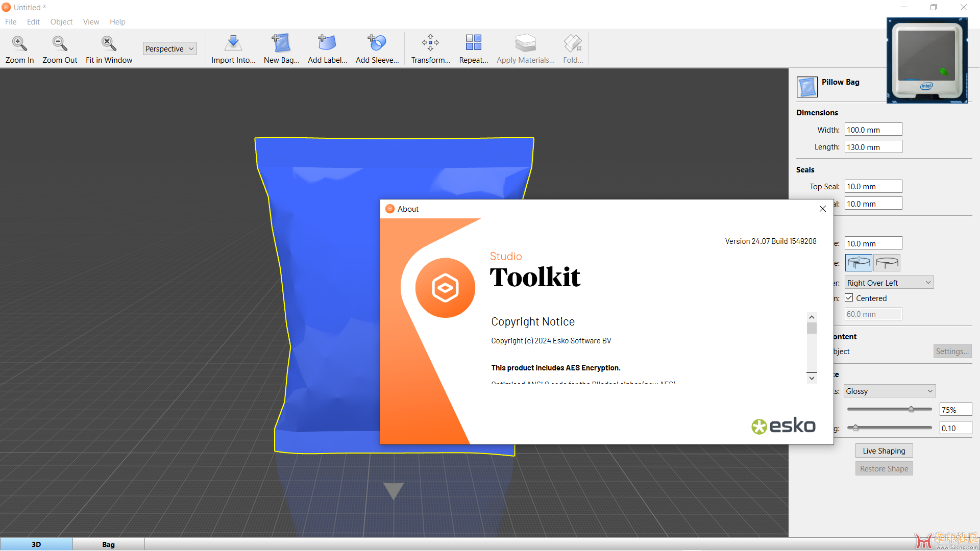Click the 10.0 mm field above the seal style icons
980x551 pixels.
tap(873, 243)
